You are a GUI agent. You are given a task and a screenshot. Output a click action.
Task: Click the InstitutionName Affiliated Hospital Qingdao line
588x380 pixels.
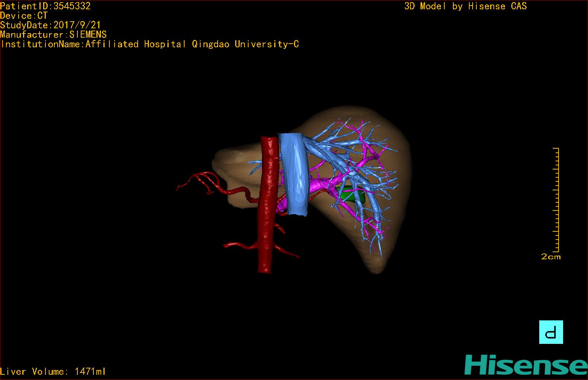pyautogui.click(x=150, y=44)
